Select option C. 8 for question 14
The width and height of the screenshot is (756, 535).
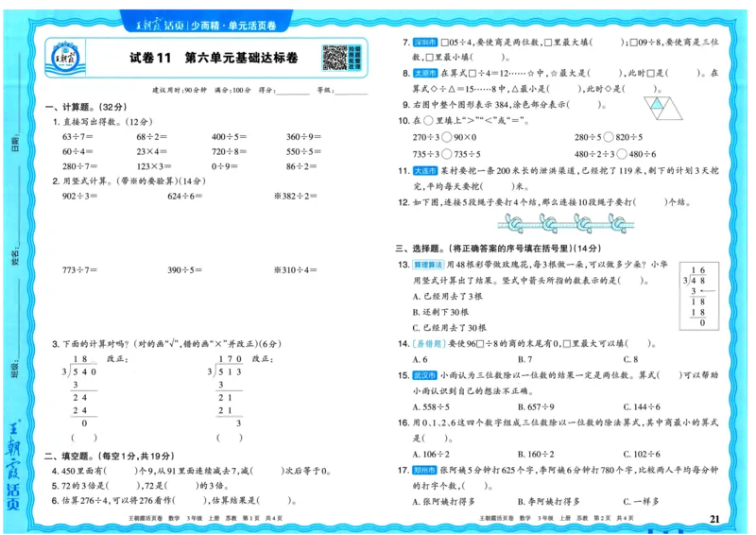click(630, 359)
